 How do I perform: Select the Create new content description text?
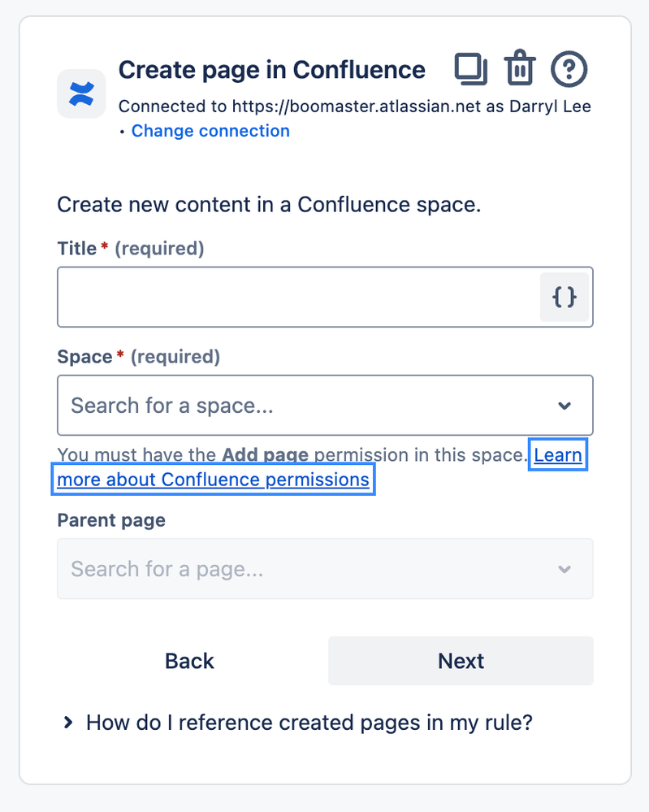tap(269, 205)
